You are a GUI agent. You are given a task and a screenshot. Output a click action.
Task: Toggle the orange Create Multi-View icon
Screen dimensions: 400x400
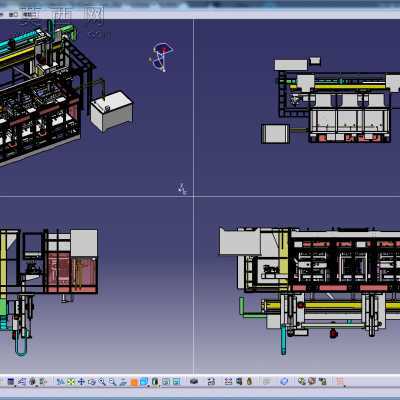[134, 382]
